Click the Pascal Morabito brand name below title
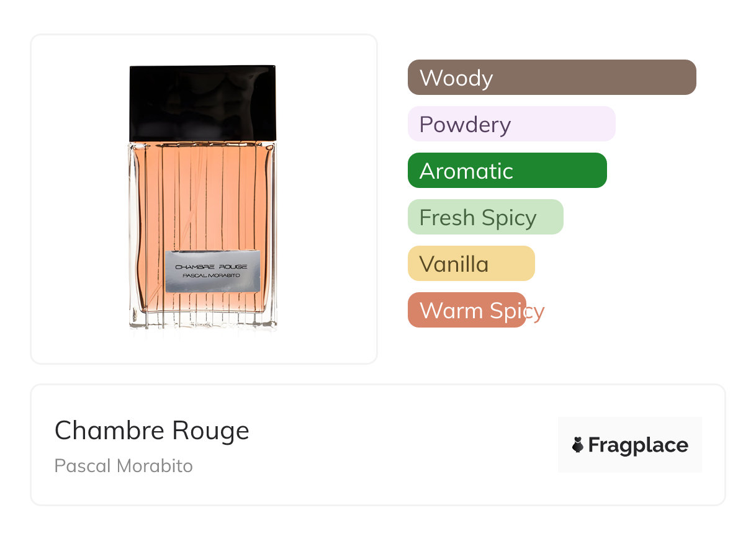This screenshot has height=536, width=756. pos(124,466)
